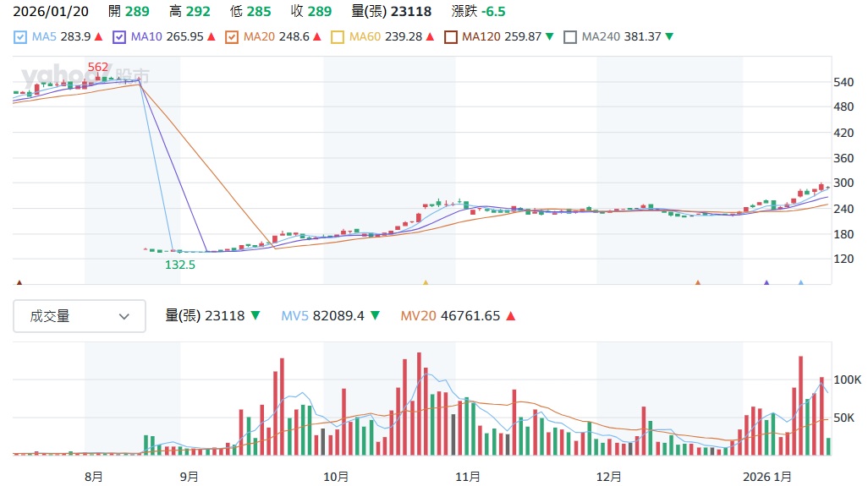Click the 562 high price label
Image resolution: width=868 pixels, height=486 pixels.
(x=98, y=67)
